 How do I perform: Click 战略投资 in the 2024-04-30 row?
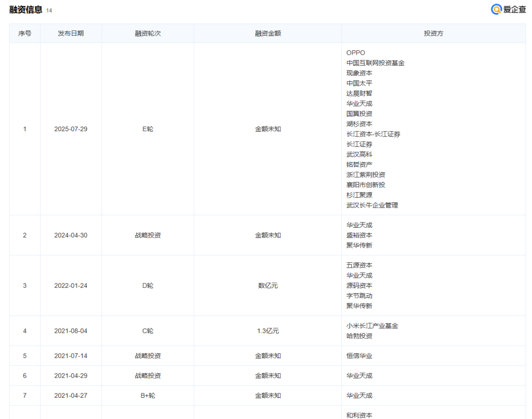click(148, 235)
